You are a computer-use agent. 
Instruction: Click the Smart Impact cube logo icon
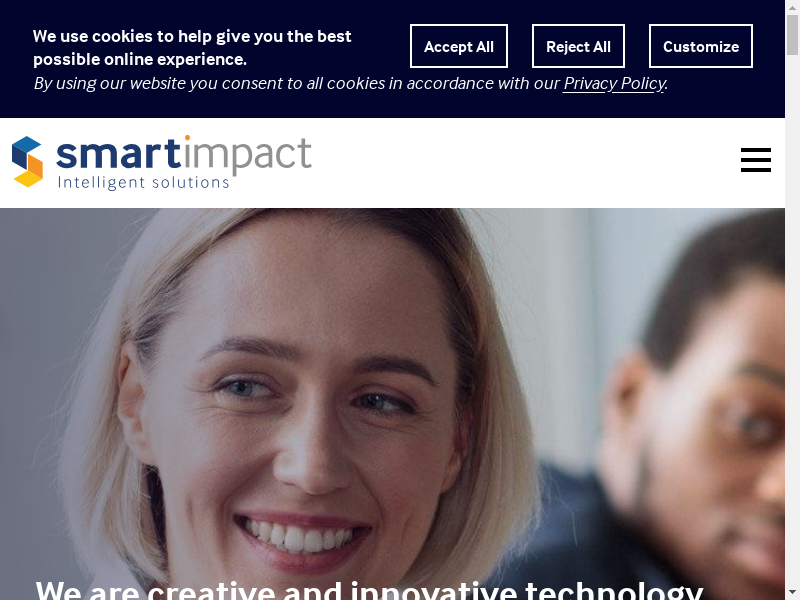point(28,161)
